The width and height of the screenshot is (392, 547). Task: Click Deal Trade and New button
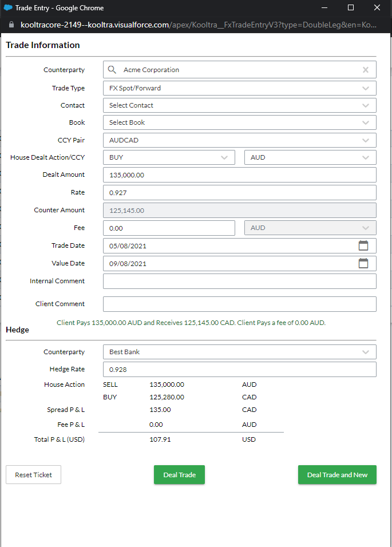point(337,475)
